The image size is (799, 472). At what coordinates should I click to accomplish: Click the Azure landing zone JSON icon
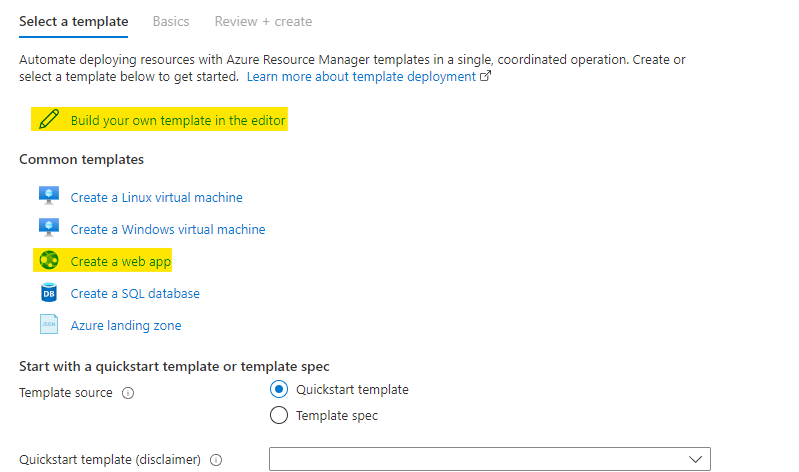[49, 325]
